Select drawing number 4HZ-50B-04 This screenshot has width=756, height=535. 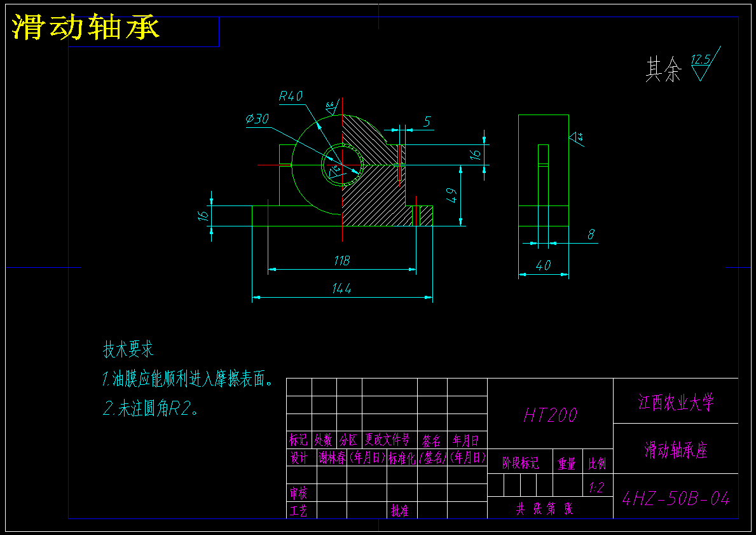[676, 498]
